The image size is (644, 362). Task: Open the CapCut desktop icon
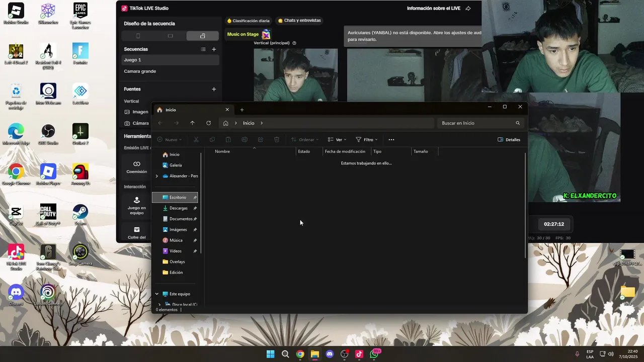coord(16,215)
